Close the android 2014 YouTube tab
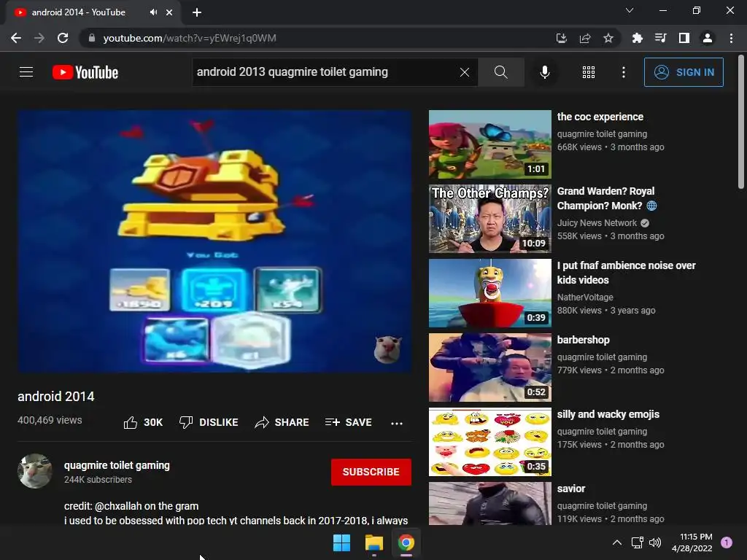The height and width of the screenshot is (560, 747). point(169,12)
